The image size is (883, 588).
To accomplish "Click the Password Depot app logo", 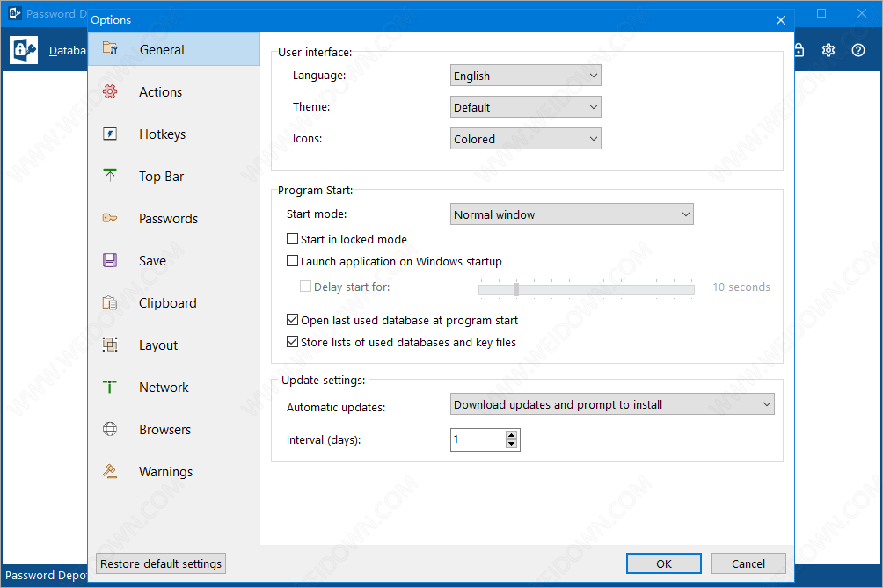I will pyautogui.click(x=24, y=50).
